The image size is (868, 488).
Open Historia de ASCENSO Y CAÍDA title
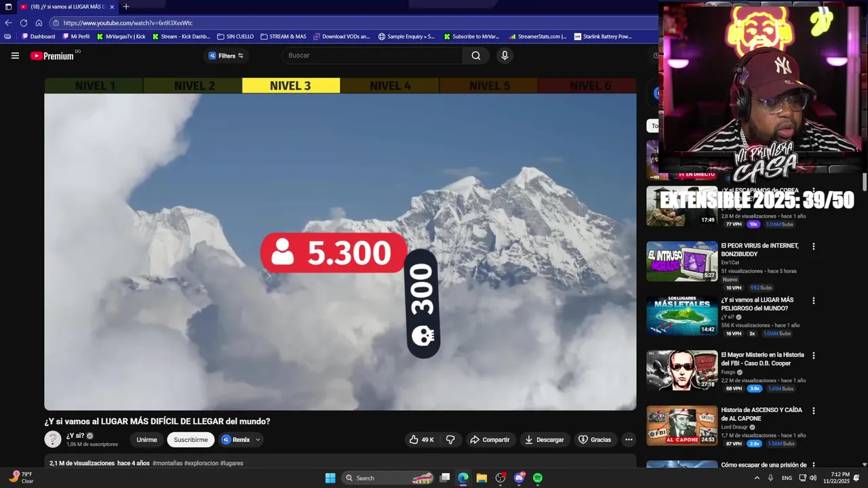(x=762, y=414)
